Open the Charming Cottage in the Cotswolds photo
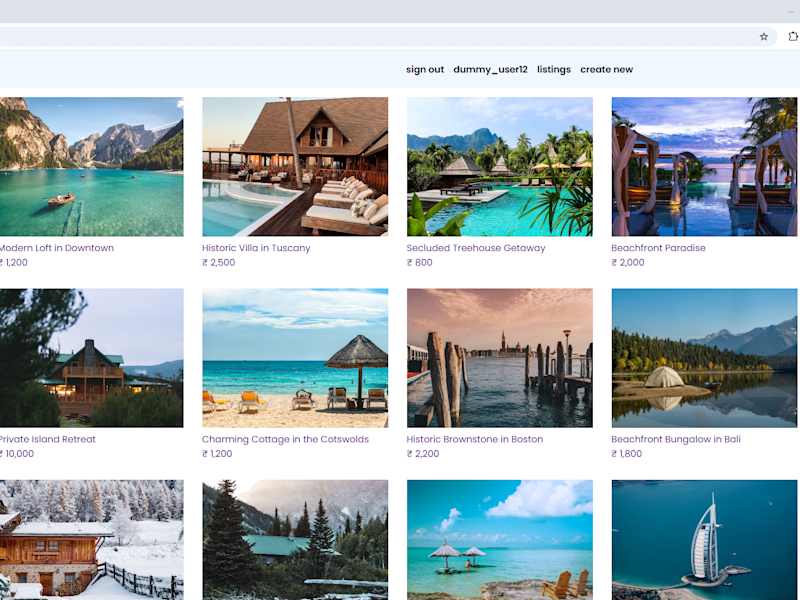This screenshot has height=600, width=800. click(295, 358)
